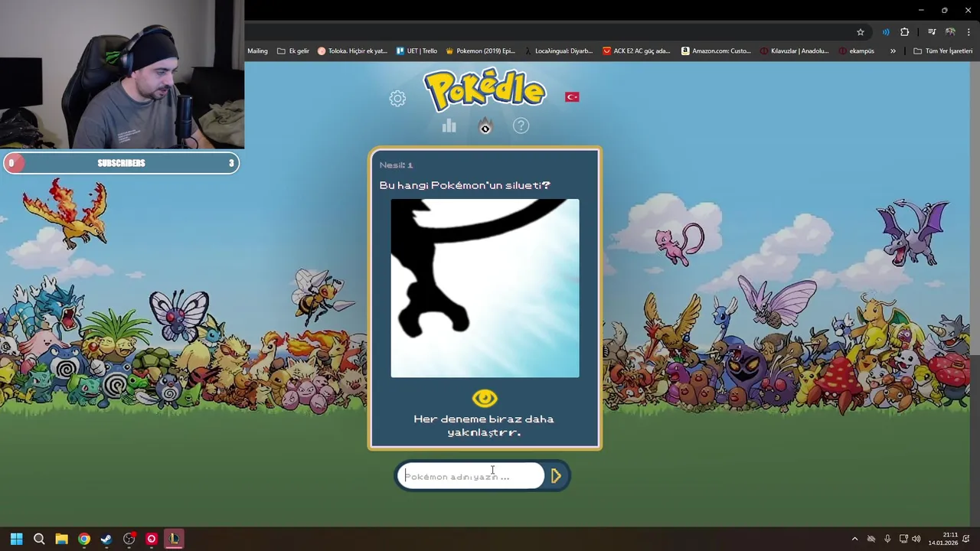Open the Pokemon (2019) bookmark
This screenshot has height=551, width=980.
(480, 51)
